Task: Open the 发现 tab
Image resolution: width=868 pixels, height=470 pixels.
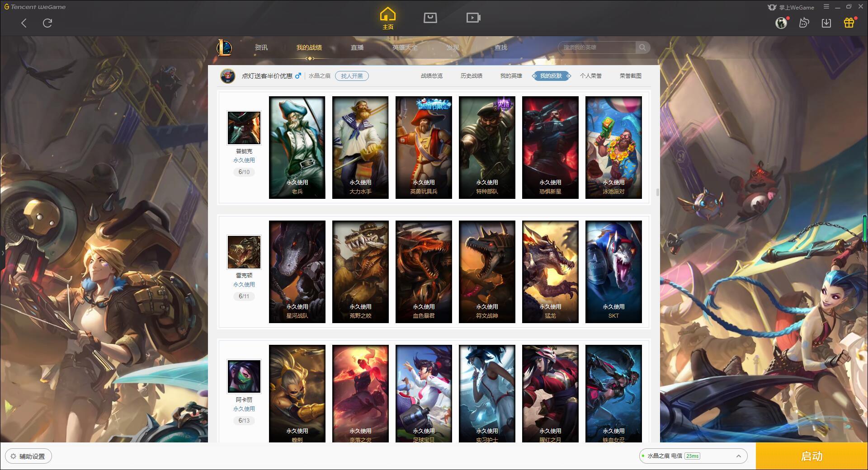Action: point(453,47)
